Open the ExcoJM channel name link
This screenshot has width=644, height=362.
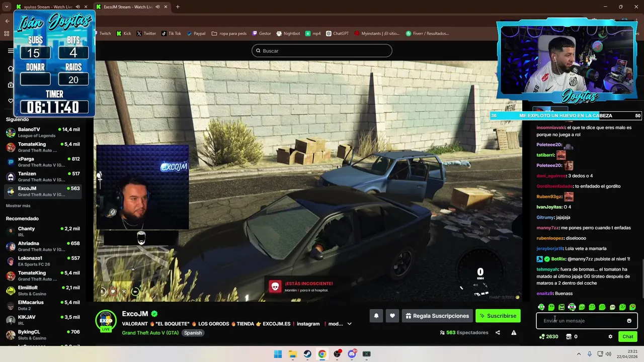[135, 314]
